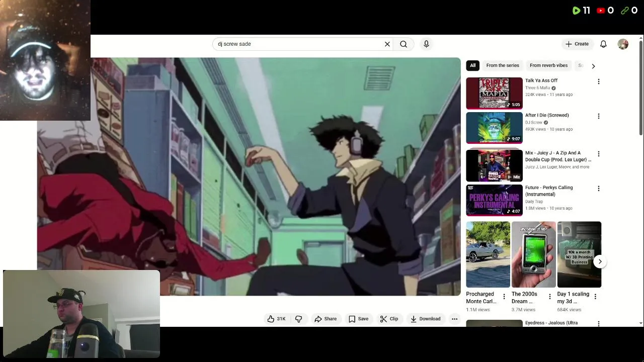The width and height of the screenshot is (644, 362).
Task: Open Day 1 scaling my 3D short
Action: tap(579, 254)
